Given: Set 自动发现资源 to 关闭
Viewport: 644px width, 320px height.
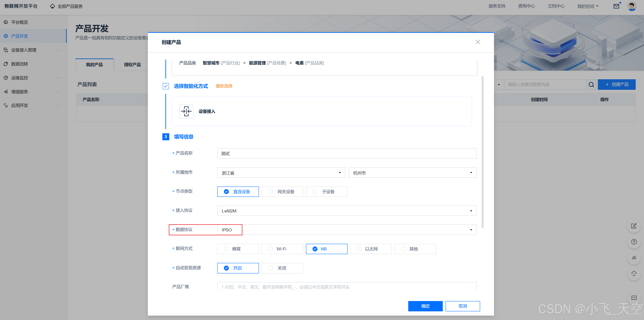Looking at the screenshot, I should pyautogui.click(x=282, y=268).
